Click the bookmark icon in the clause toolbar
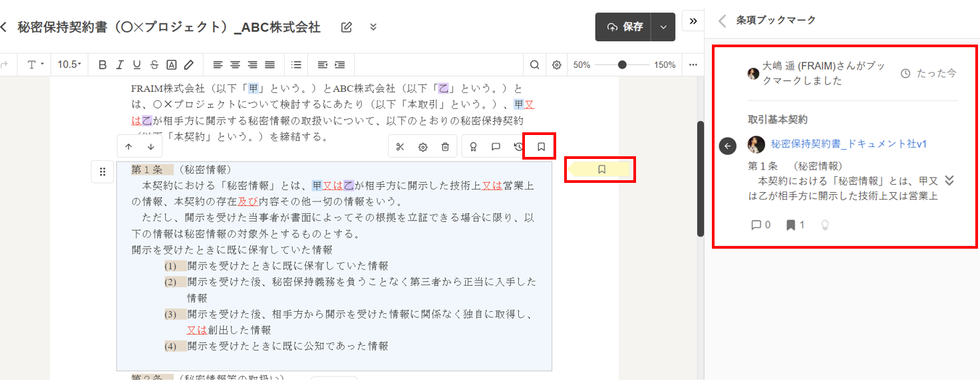Screen dimensions: 980x387 pos(541,147)
